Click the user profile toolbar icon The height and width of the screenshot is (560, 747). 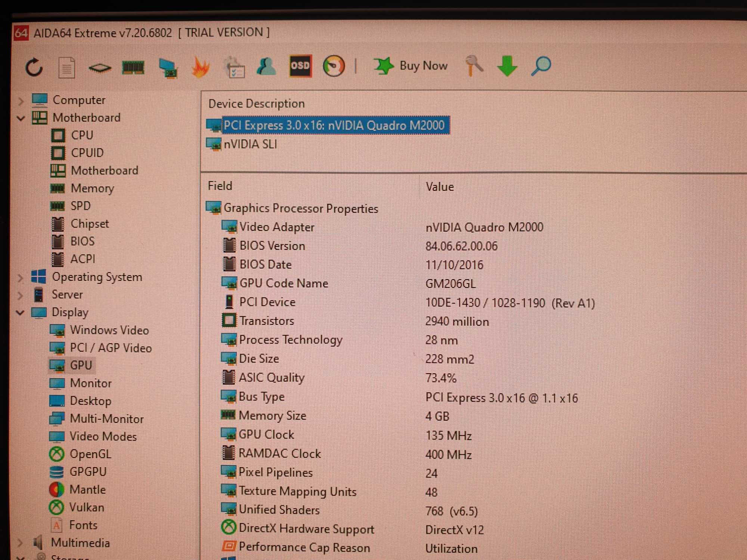[x=266, y=66]
